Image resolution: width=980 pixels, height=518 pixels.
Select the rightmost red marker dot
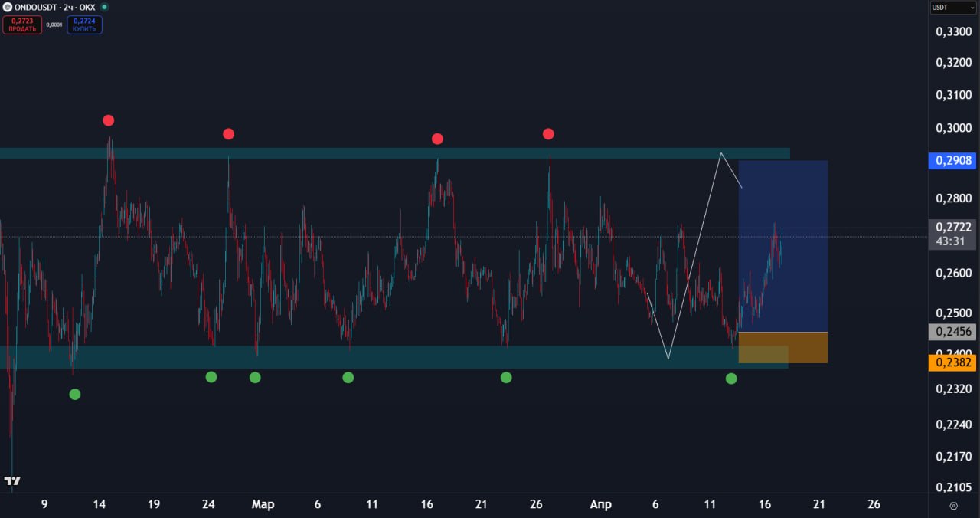pyautogui.click(x=547, y=134)
